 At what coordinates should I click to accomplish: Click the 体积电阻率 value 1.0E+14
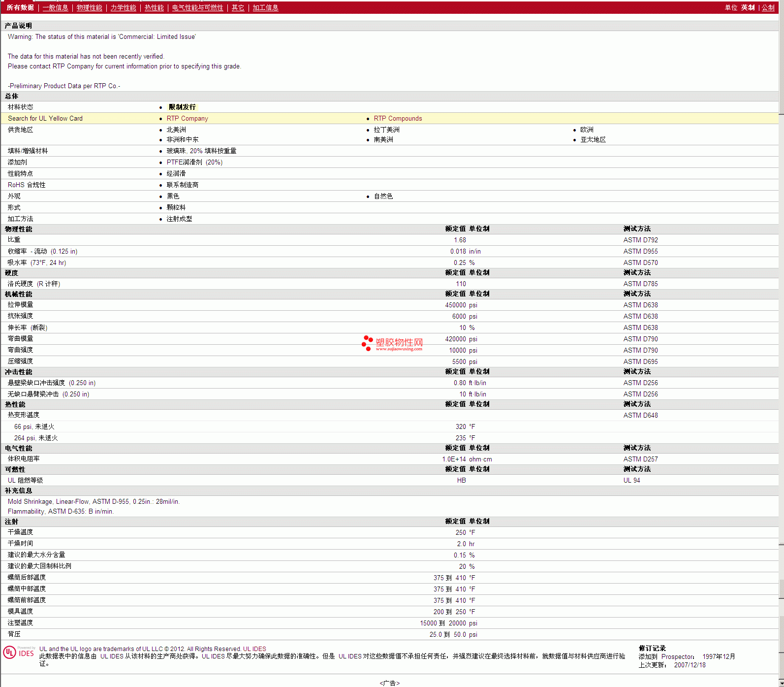coord(454,459)
